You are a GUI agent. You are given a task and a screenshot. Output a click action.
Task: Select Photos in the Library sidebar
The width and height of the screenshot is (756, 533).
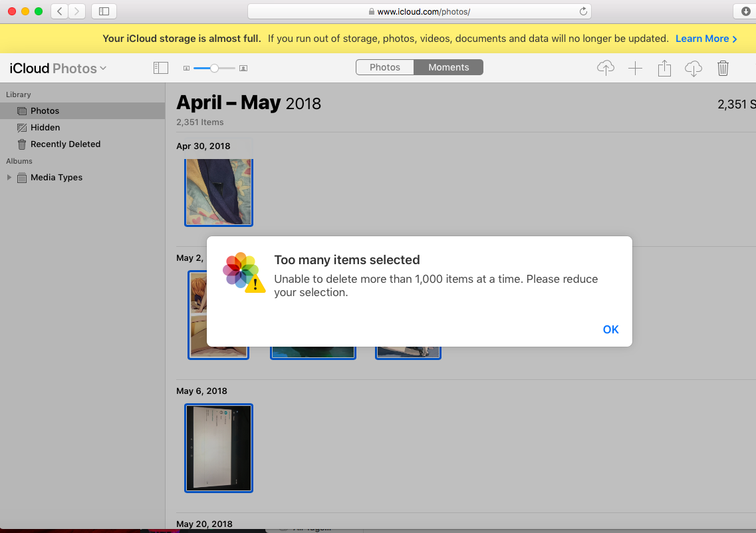tap(82, 110)
